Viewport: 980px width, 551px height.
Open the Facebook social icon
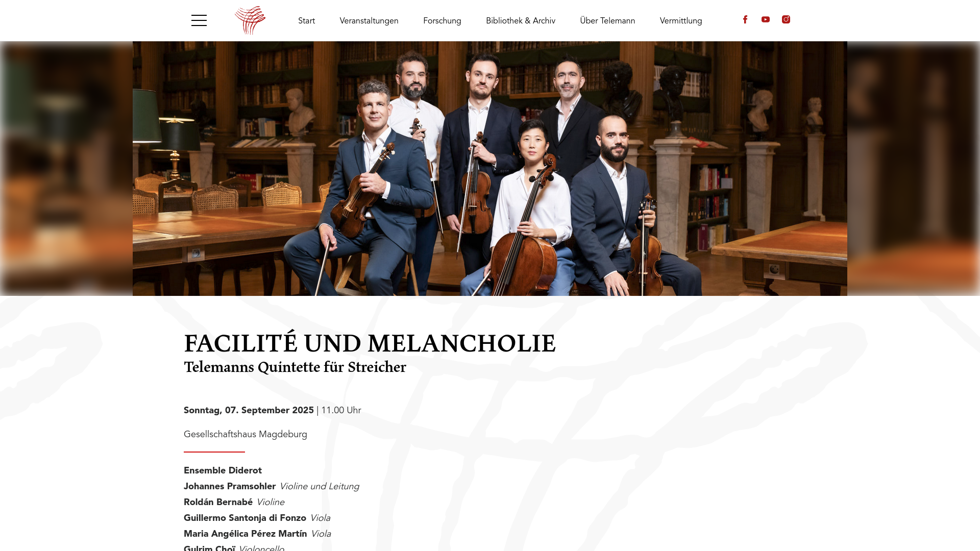point(745,19)
